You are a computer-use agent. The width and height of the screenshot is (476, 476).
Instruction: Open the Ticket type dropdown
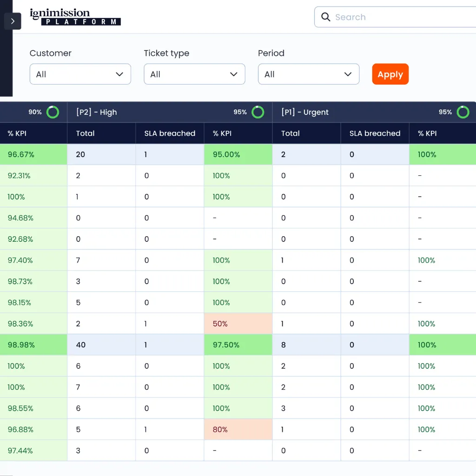pyautogui.click(x=194, y=74)
